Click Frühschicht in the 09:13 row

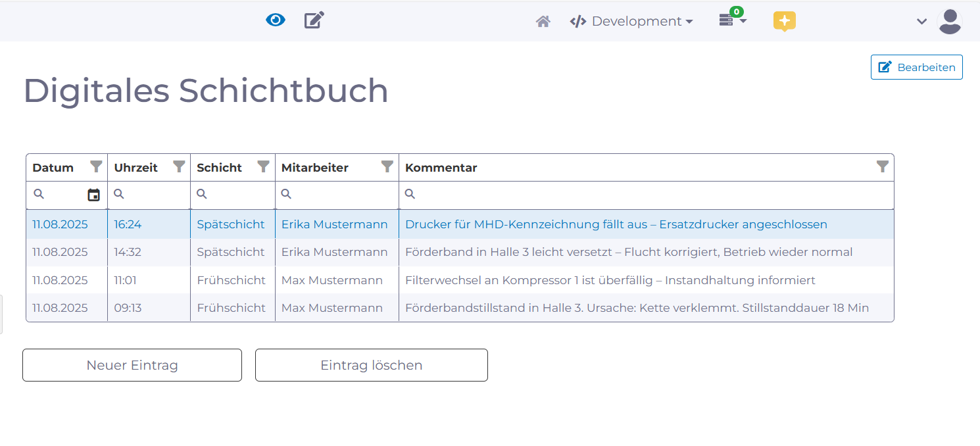[x=232, y=308]
